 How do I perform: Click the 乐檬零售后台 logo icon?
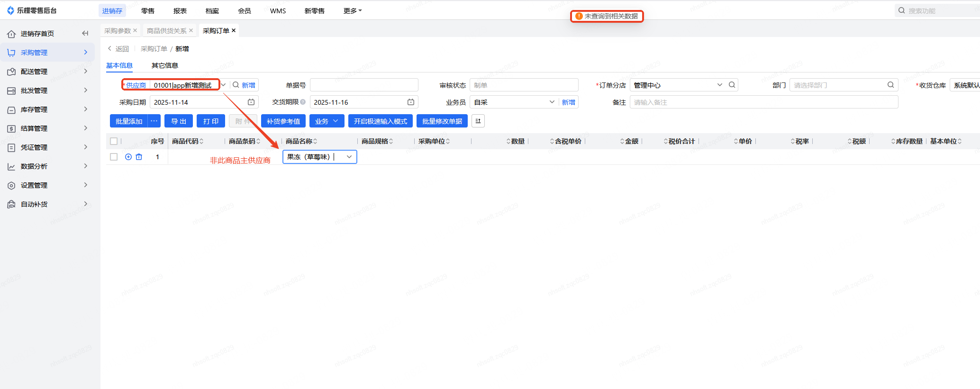click(10, 10)
